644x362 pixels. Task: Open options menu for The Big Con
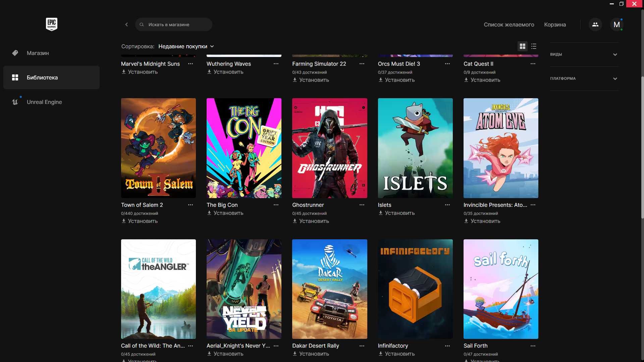pyautogui.click(x=276, y=205)
